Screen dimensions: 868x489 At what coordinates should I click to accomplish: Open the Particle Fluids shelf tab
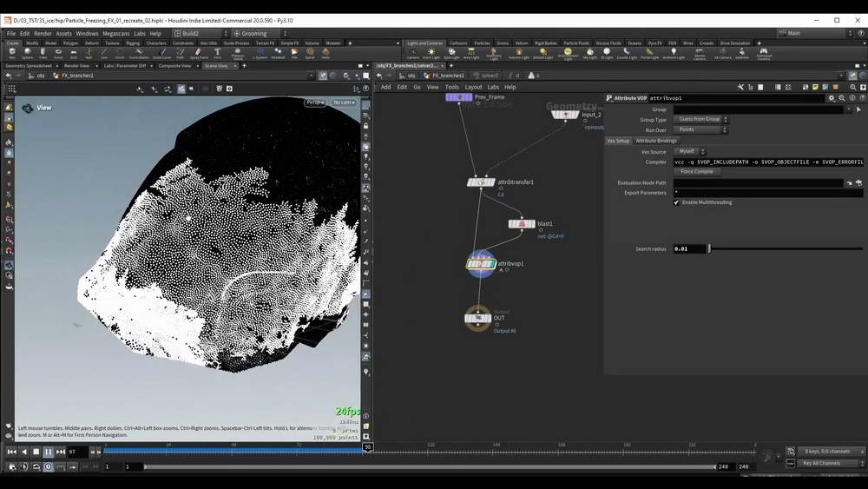click(576, 43)
